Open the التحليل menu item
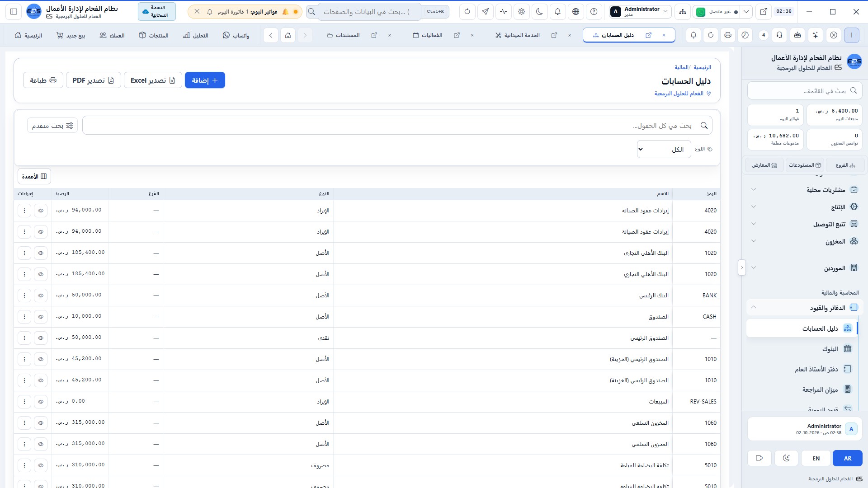The image size is (868, 488). tap(196, 35)
